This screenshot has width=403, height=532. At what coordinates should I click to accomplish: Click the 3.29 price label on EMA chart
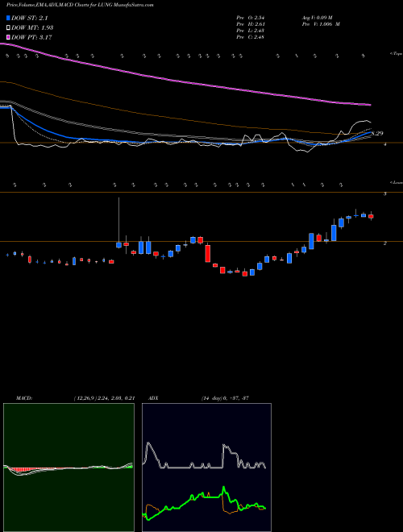click(x=377, y=133)
